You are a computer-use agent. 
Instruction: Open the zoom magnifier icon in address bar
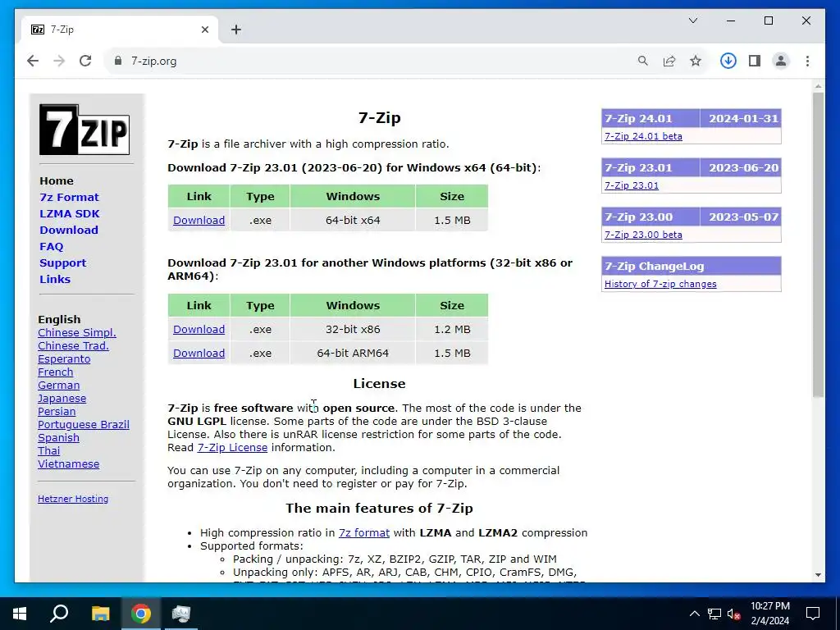coord(643,61)
